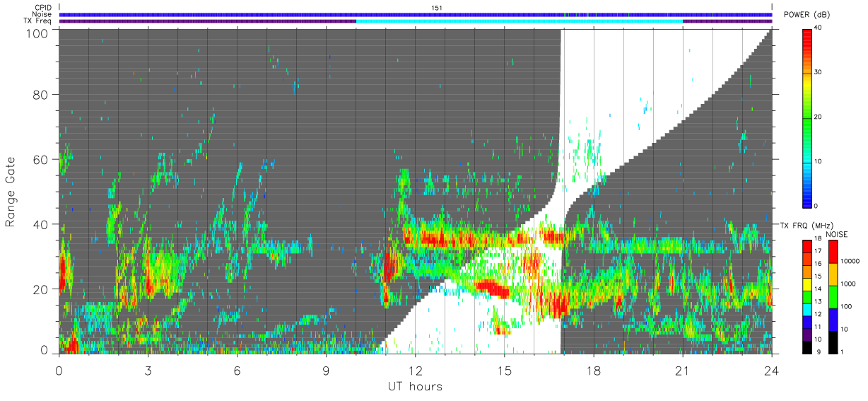
Task: Click the 80 tick on Range Gate axis
Action: click(42, 94)
